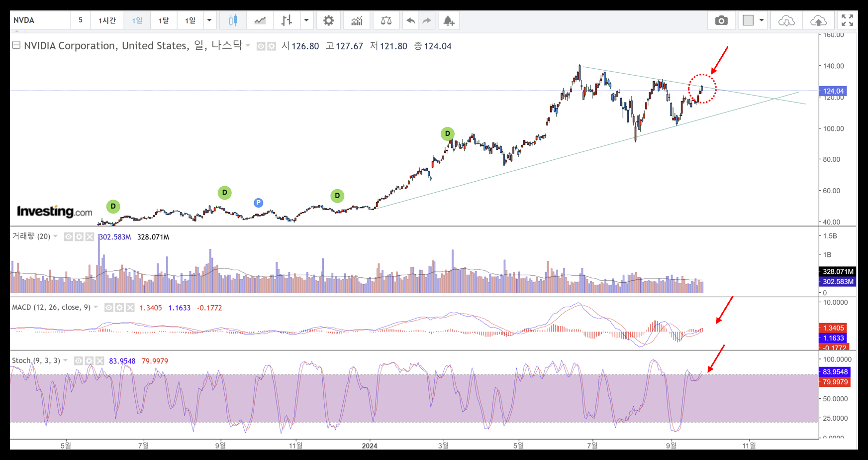Open the chart type dropdown arrow
Image resolution: width=868 pixels, height=460 pixels.
pyautogui.click(x=306, y=20)
